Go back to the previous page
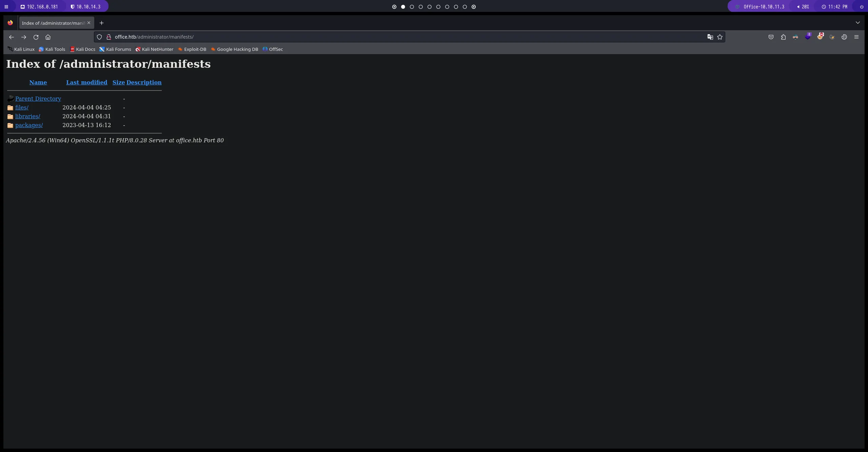This screenshot has height=452, width=868. coord(11,37)
